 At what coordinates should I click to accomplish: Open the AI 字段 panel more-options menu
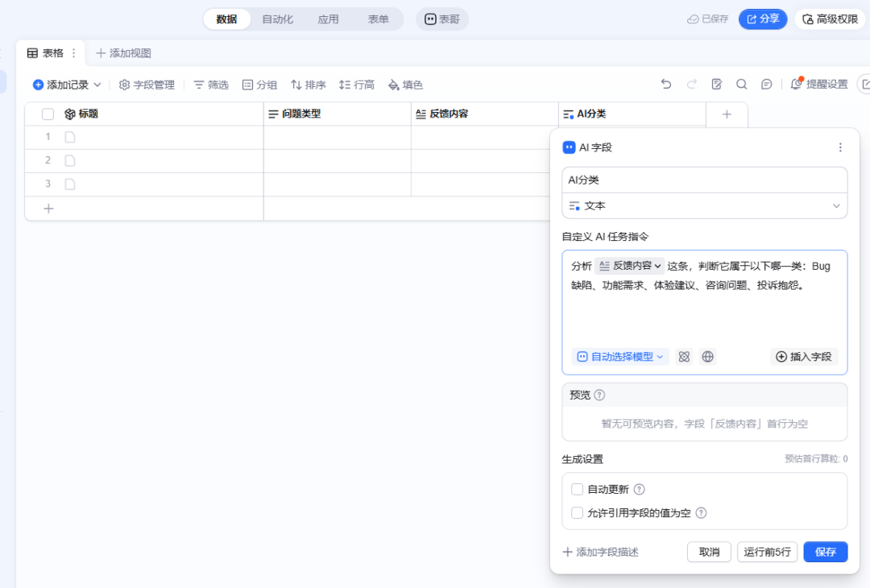[x=840, y=147]
